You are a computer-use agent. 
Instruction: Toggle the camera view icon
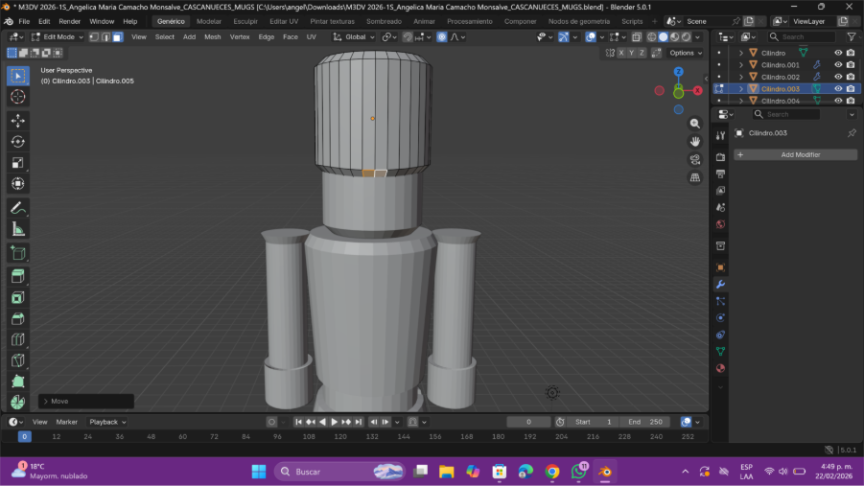pos(695,160)
